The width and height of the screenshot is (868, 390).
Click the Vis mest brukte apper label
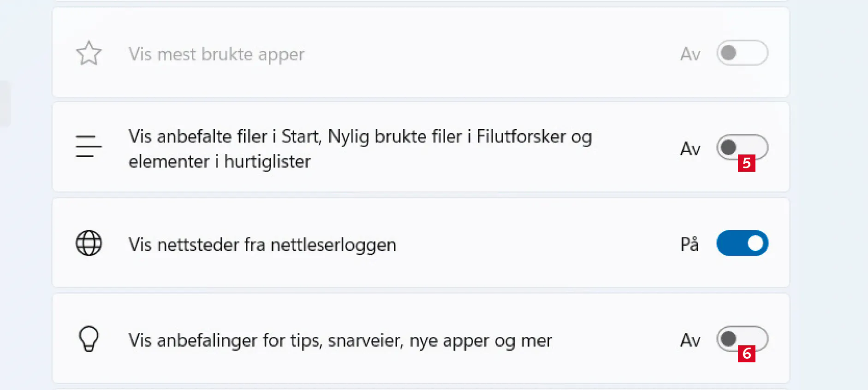click(x=216, y=54)
